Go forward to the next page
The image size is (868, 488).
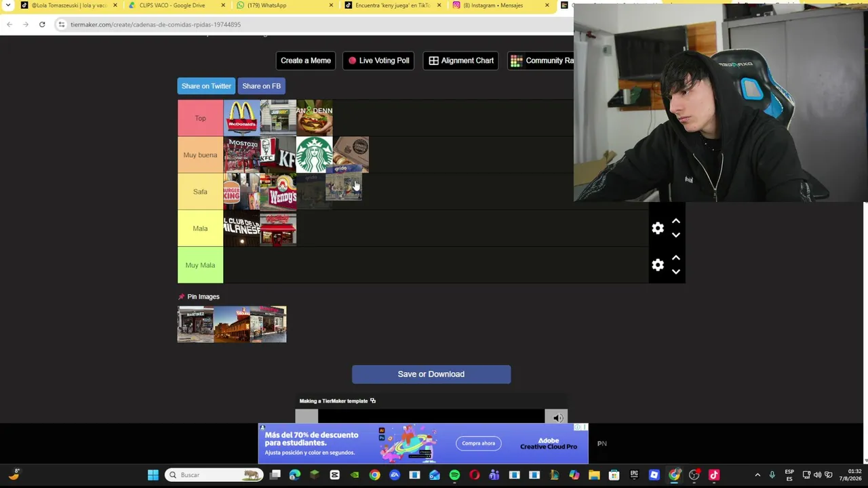click(26, 24)
